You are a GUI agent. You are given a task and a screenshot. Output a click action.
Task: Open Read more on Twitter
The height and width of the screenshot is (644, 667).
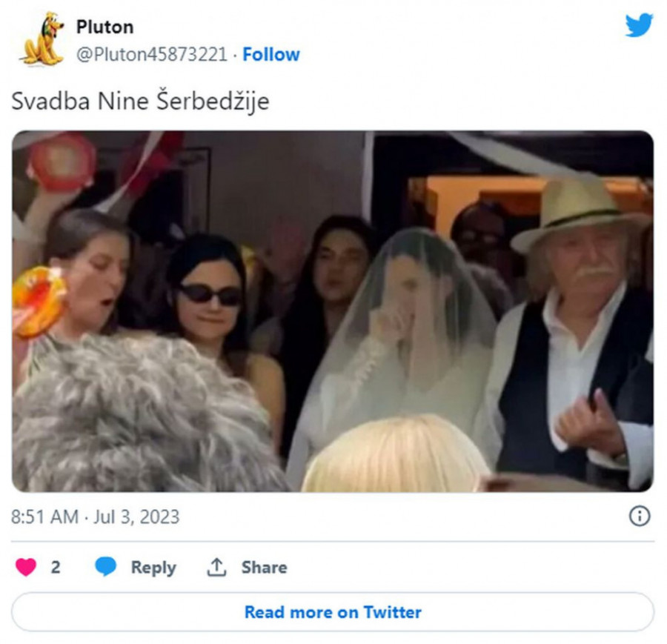(333, 612)
